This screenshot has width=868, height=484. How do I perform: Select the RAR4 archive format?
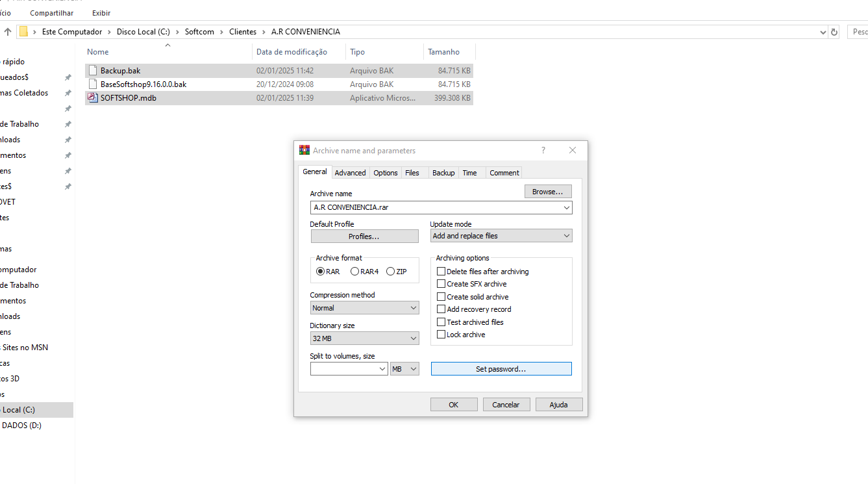(x=354, y=272)
